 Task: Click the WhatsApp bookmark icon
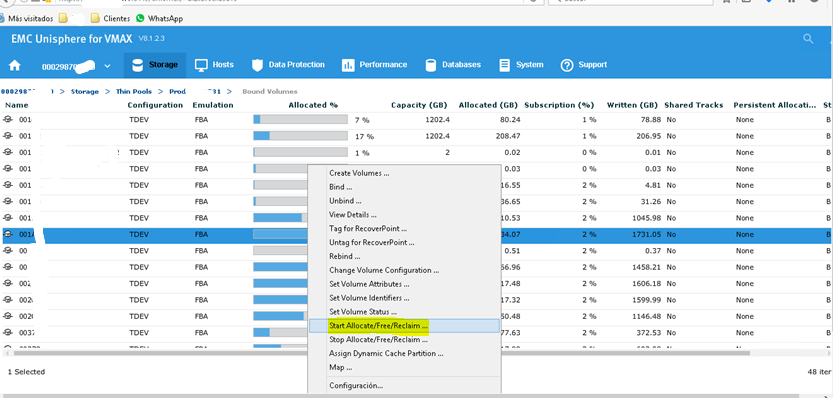pos(140,18)
